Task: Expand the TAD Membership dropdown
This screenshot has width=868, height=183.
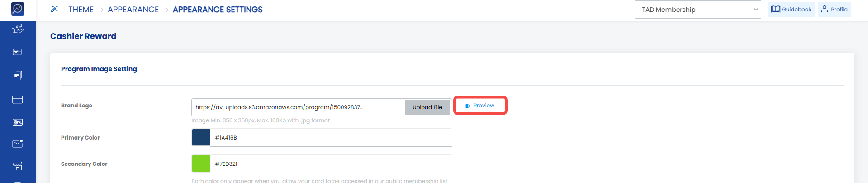Action: [698, 10]
